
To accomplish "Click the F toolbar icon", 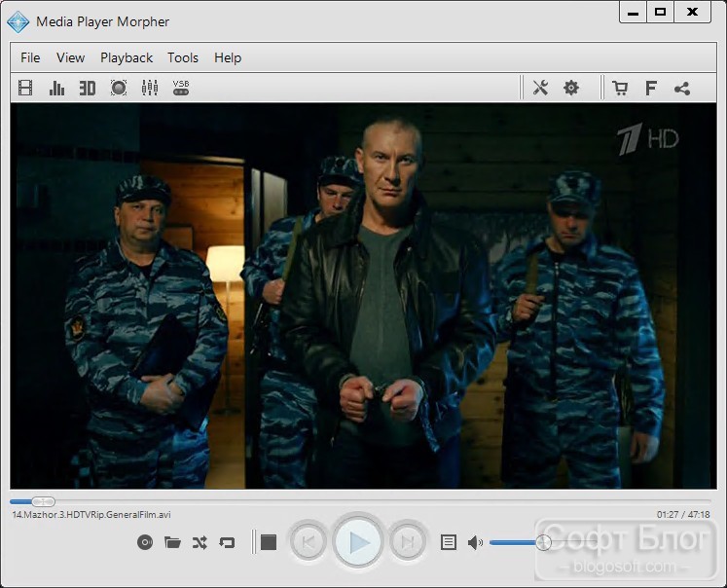I will click(651, 88).
